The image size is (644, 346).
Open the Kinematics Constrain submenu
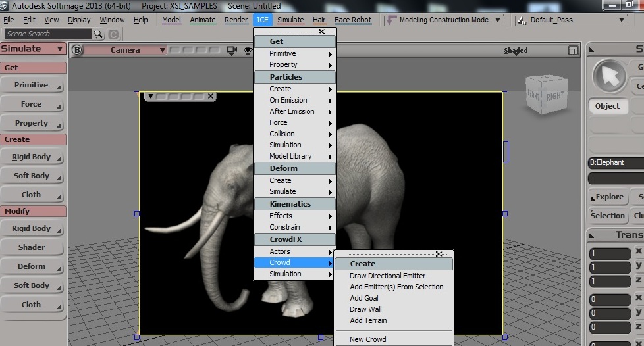click(x=294, y=227)
